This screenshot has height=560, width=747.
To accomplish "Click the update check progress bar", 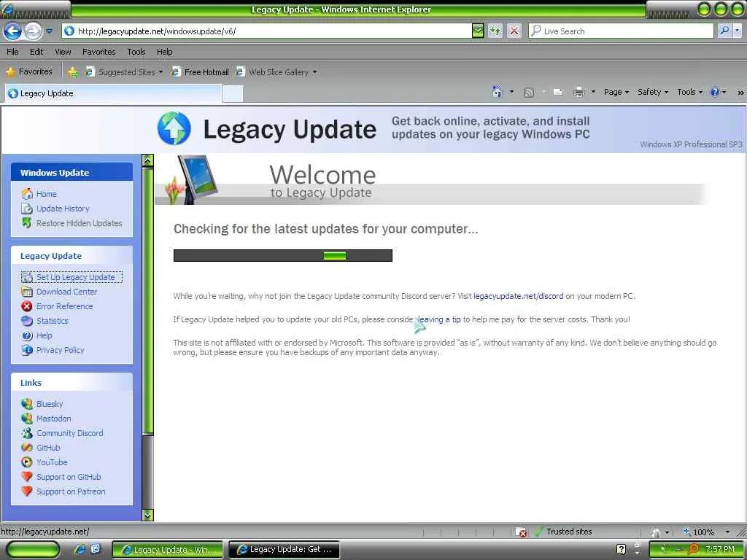I will click(282, 256).
